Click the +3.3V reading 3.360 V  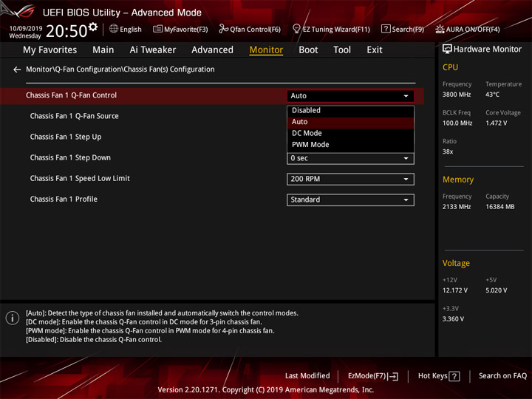pyautogui.click(x=453, y=319)
